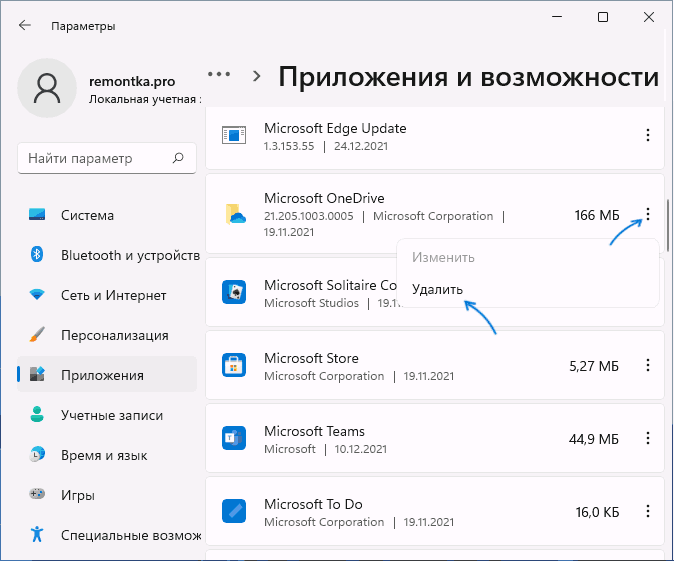Image resolution: width=674 pixels, height=561 pixels.
Task: Click the Персонализация brush icon
Action: (37, 334)
